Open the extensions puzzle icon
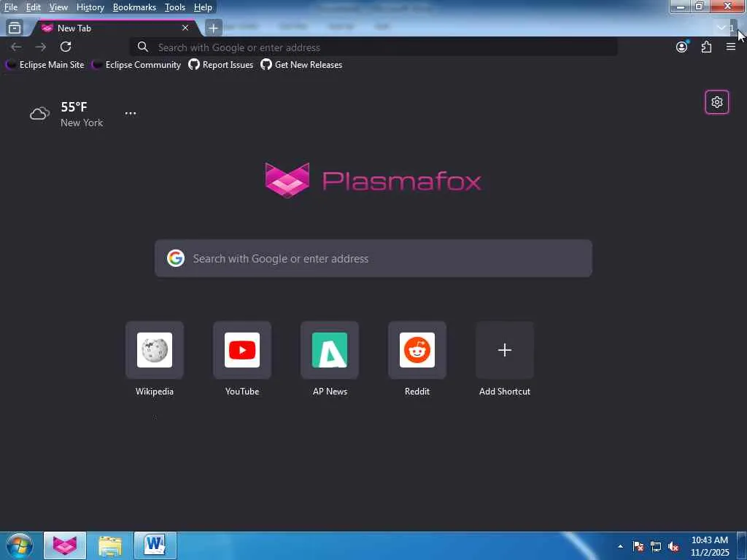 (706, 47)
